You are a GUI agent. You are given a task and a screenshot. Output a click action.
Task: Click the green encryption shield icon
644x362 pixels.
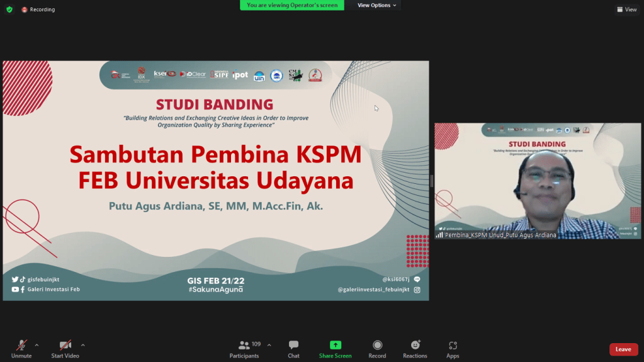9,9
